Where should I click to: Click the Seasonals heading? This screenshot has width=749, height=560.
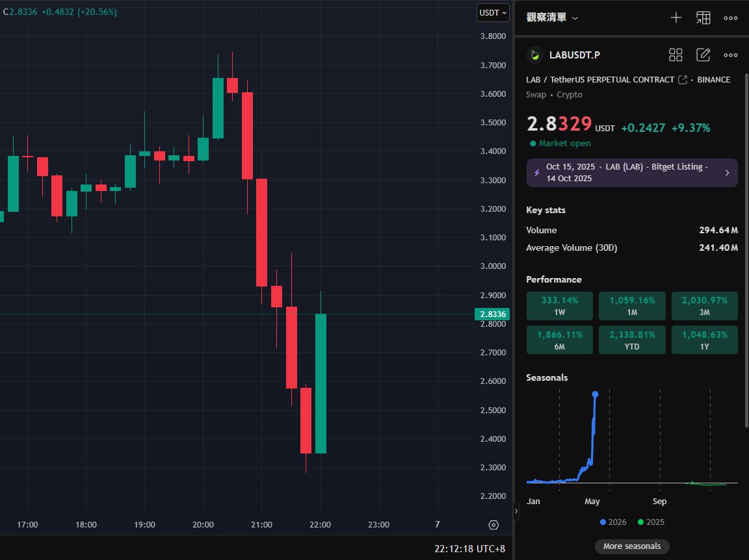[x=547, y=377]
